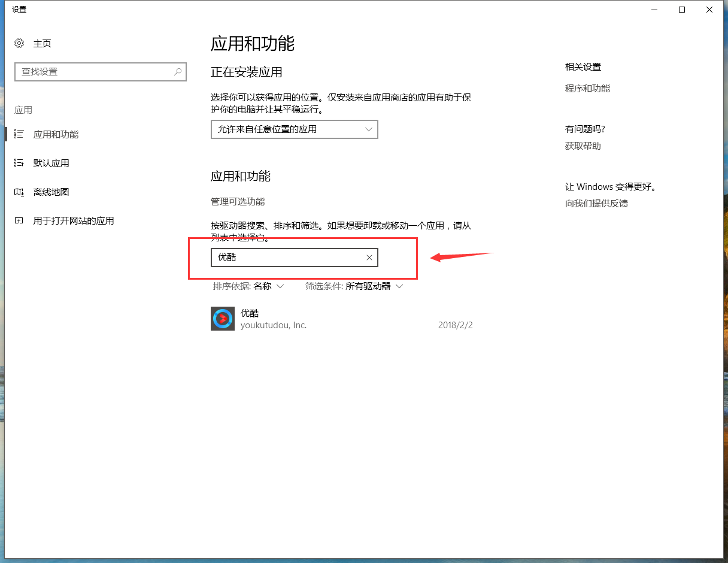The height and width of the screenshot is (563, 728).
Task: Click the search magnifier in 查找设置 box
Action: pyautogui.click(x=177, y=71)
